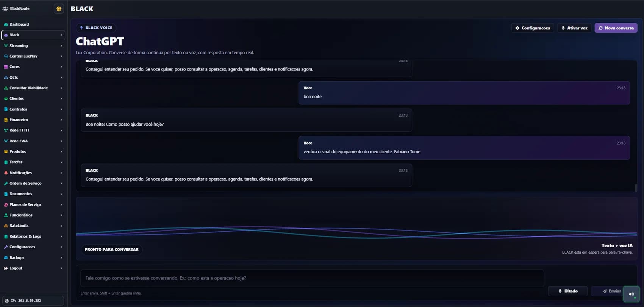Open the Dashboard menu item

(x=33, y=25)
